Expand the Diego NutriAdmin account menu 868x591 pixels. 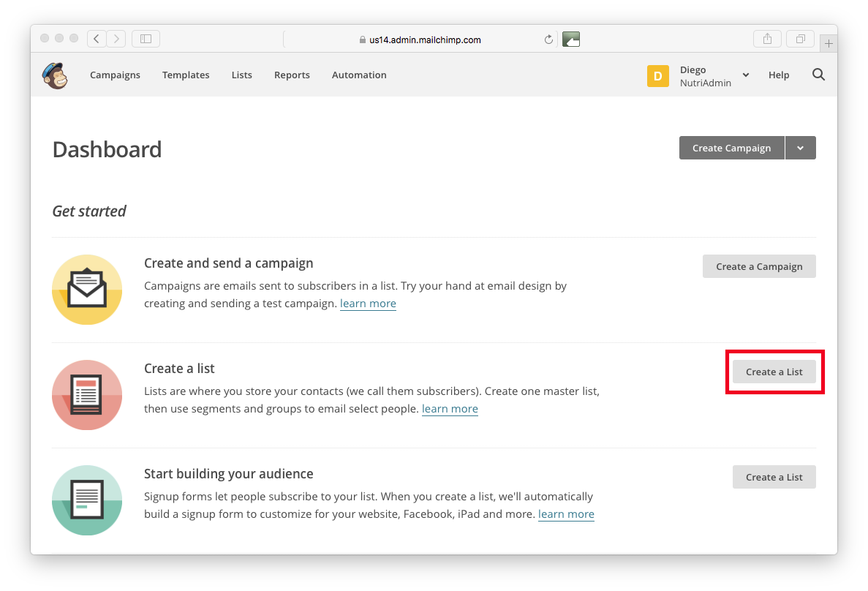pyautogui.click(x=746, y=75)
